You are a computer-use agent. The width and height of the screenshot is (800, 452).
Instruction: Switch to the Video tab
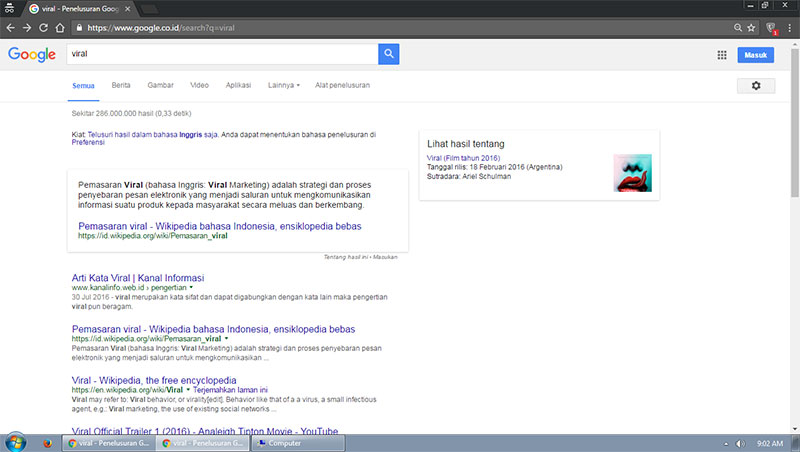pyautogui.click(x=199, y=85)
